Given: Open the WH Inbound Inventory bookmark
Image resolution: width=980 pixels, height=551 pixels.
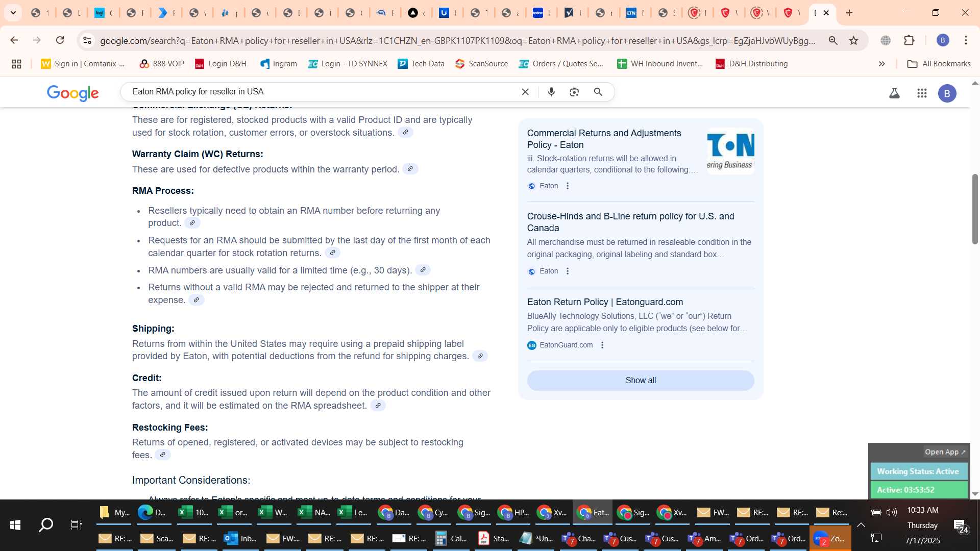Looking at the screenshot, I should click(x=660, y=64).
